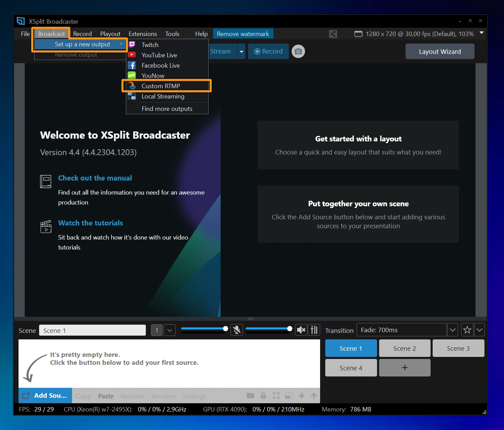This screenshot has height=430, width=504.
Task: Open the Tools menu
Action: [x=172, y=34]
